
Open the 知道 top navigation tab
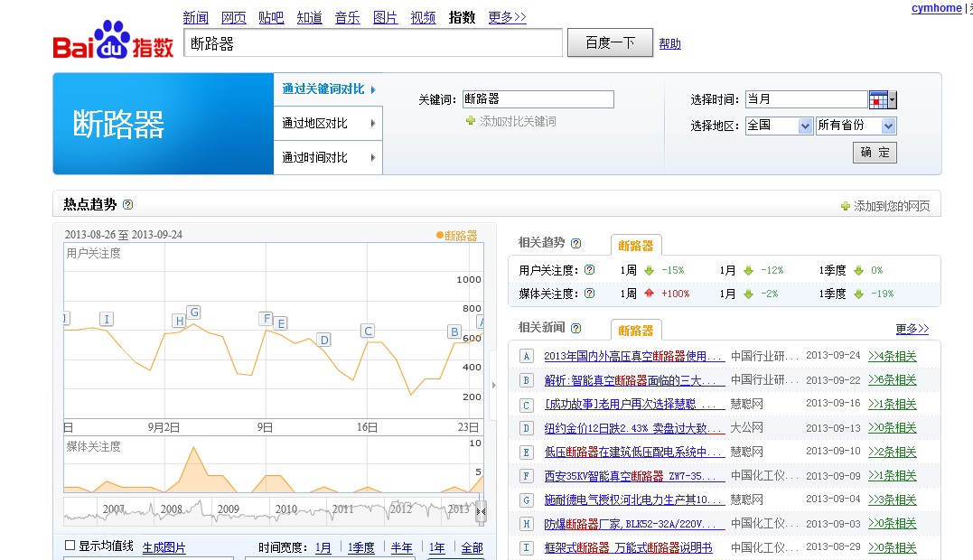pyautogui.click(x=309, y=17)
